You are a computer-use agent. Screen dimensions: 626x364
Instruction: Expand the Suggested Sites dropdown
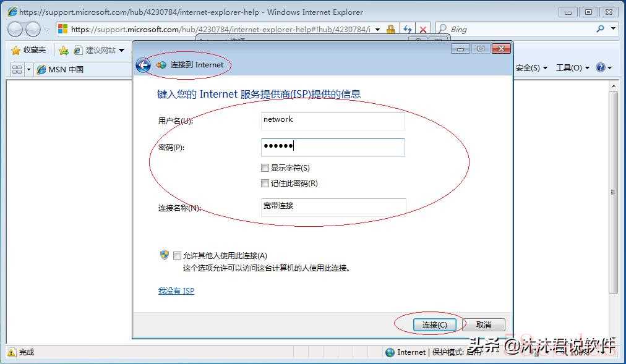[x=121, y=50]
